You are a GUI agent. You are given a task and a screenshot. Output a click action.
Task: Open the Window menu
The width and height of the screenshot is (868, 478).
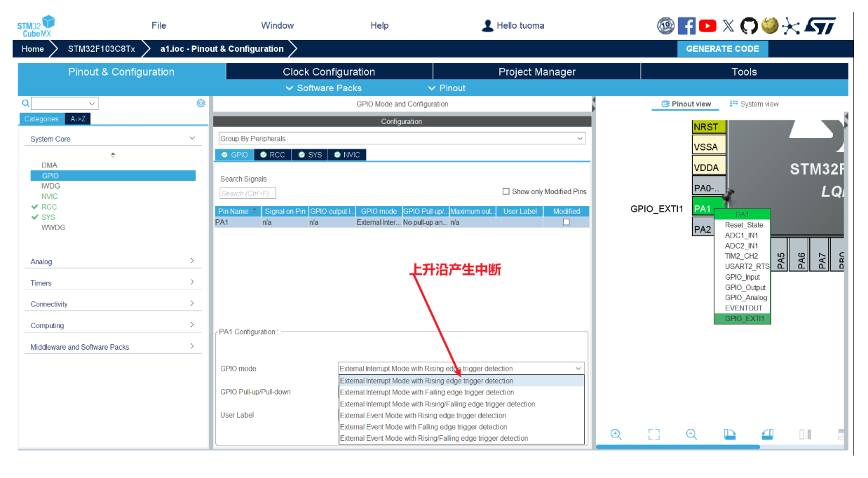(278, 25)
